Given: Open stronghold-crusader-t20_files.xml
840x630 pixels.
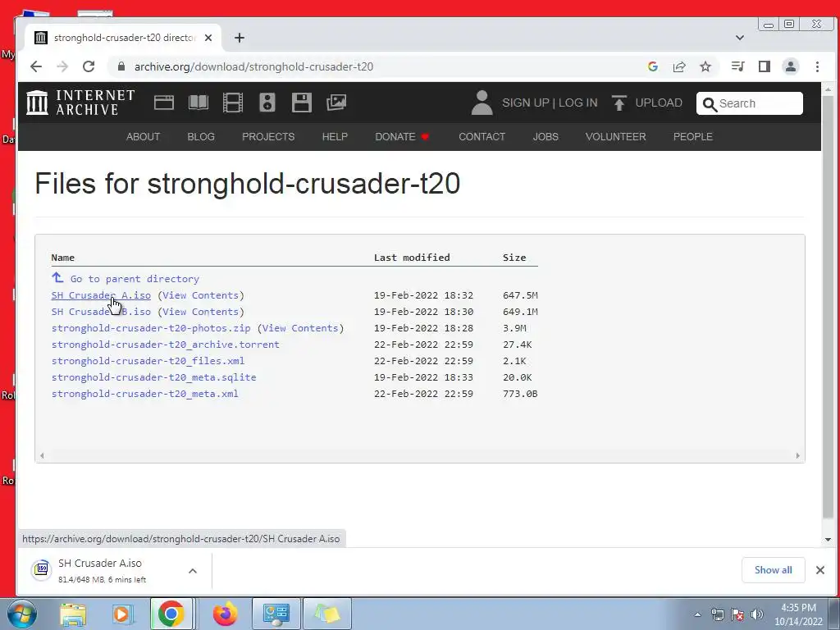Looking at the screenshot, I should coord(148,361).
